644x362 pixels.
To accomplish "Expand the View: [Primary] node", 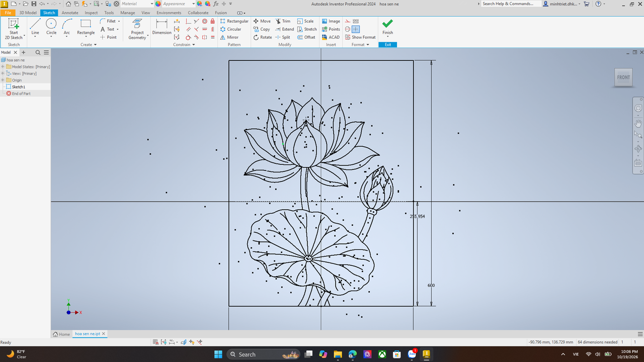I will pyautogui.click(x=3, y=73).
